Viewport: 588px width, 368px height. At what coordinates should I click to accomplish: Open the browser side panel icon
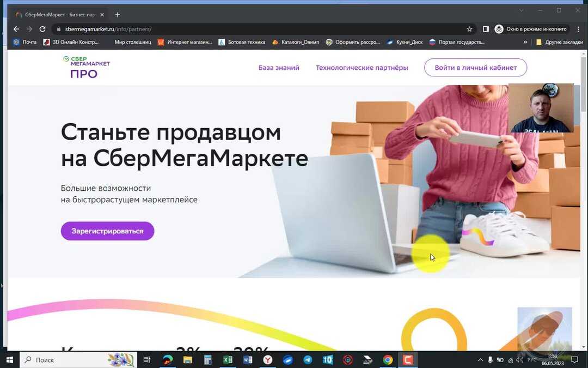coord(486,29)
